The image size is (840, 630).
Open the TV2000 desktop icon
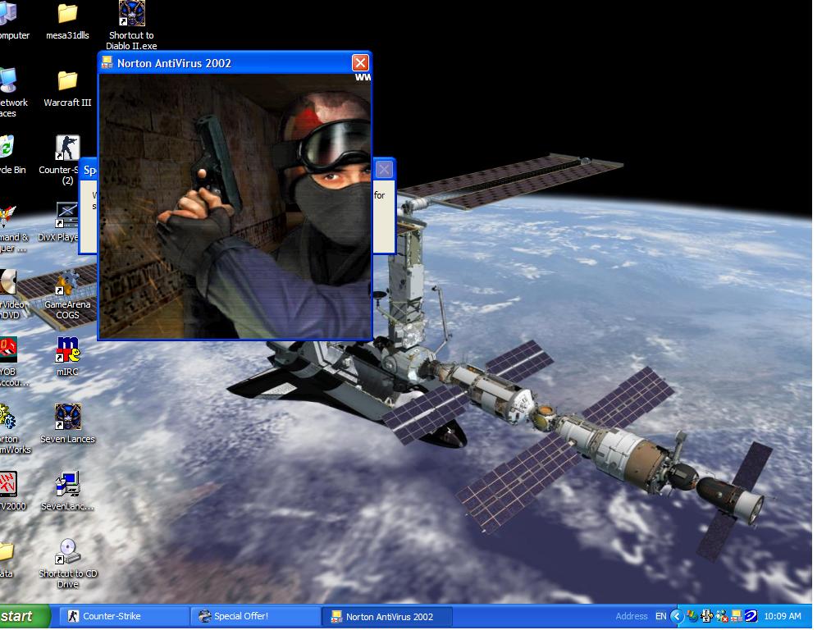(x=11, y=491)
